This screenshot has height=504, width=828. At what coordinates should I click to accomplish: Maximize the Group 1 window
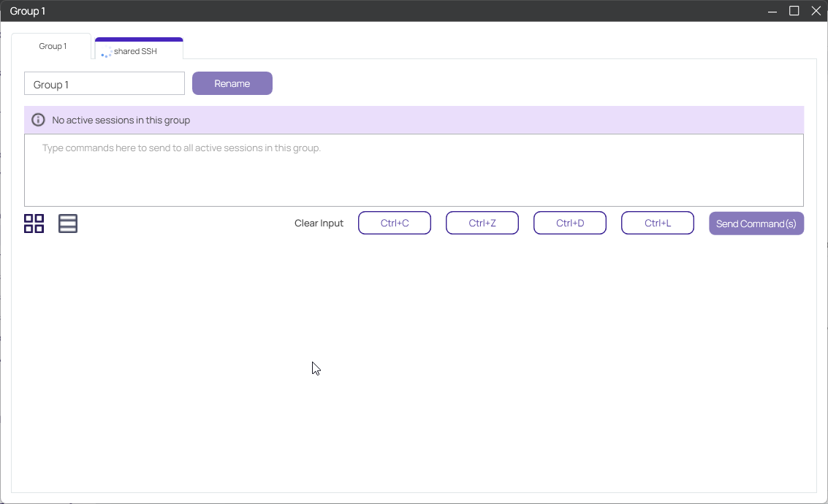794,11
